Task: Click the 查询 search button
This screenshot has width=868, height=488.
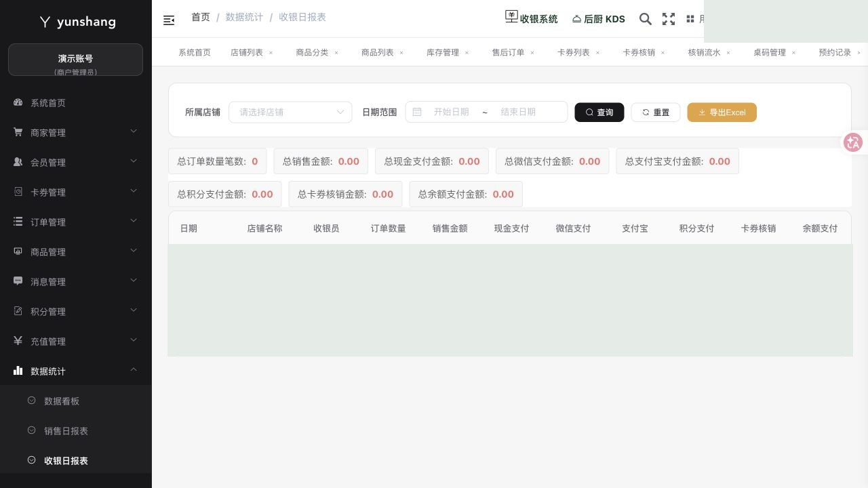Action: [599, 113]
